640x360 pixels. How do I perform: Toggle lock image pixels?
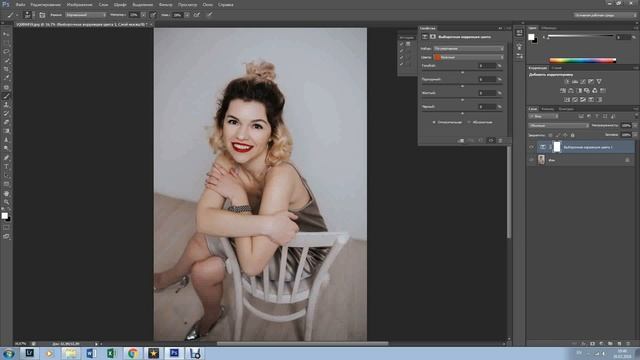(558, 135)
